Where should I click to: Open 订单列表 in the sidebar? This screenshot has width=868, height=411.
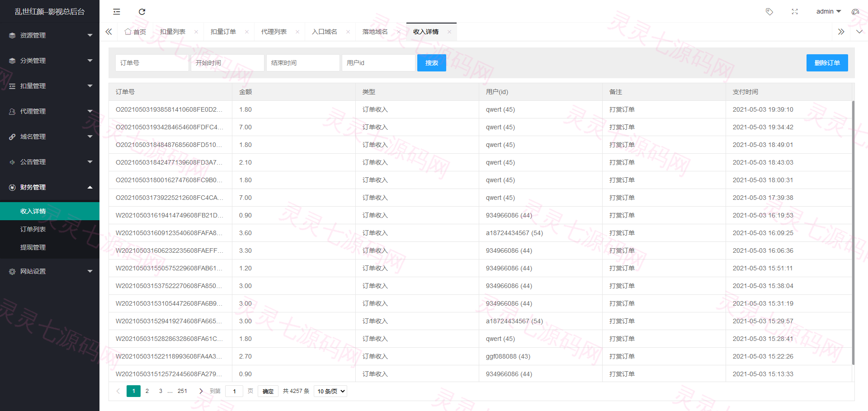point(50,229)
